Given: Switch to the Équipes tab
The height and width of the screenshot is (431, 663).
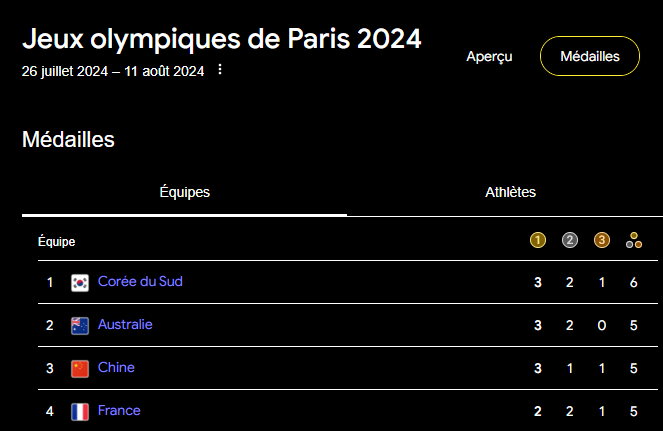Looking at the screenshot, I should pos(185,192).
